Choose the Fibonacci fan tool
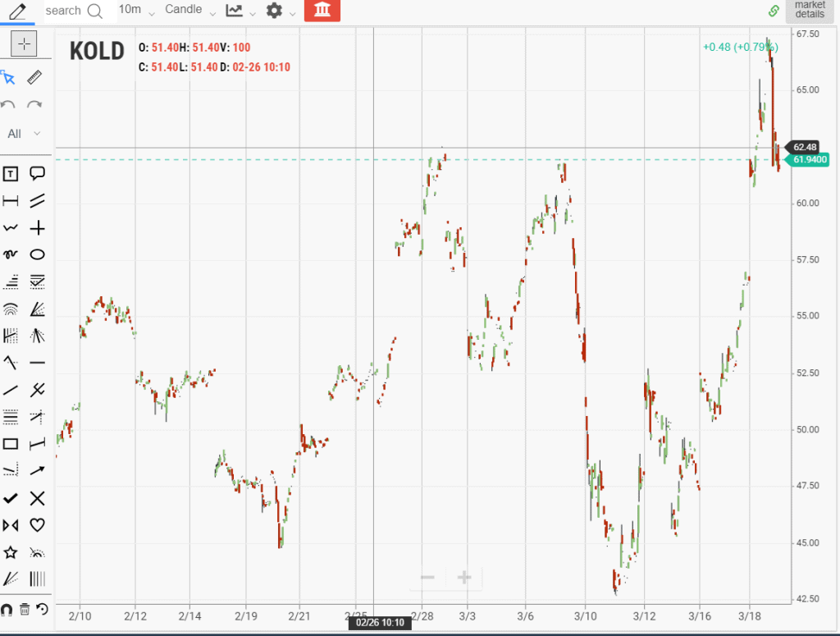This screenshot has height=636, width=840. pos(37,309)
